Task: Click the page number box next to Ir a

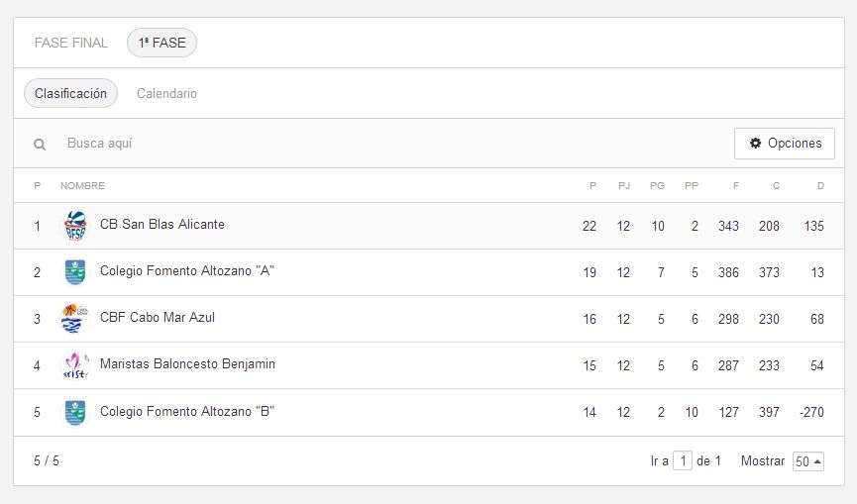Action: 682,460
